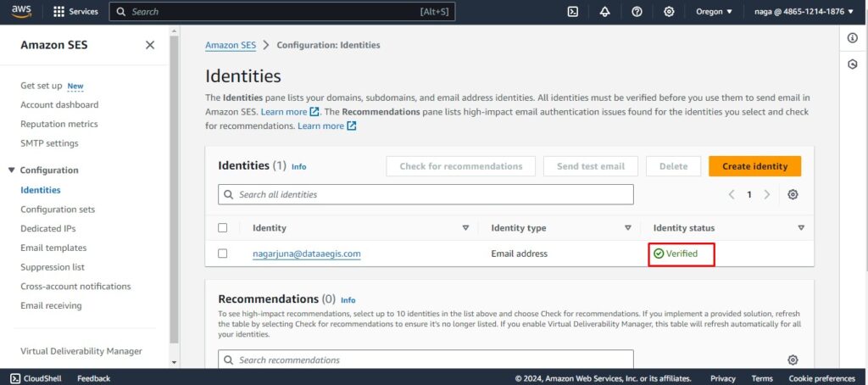Open Terms footer link

coord(762,378)
